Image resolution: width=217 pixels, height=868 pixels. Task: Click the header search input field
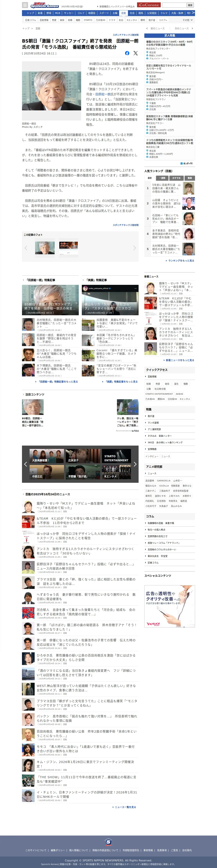point(174,5)
